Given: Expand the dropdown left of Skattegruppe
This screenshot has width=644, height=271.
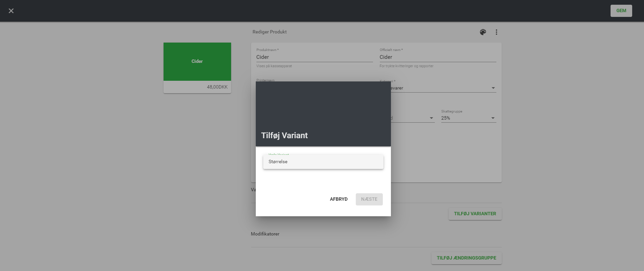Looking at the screenshot, I should tap(431, 118).
